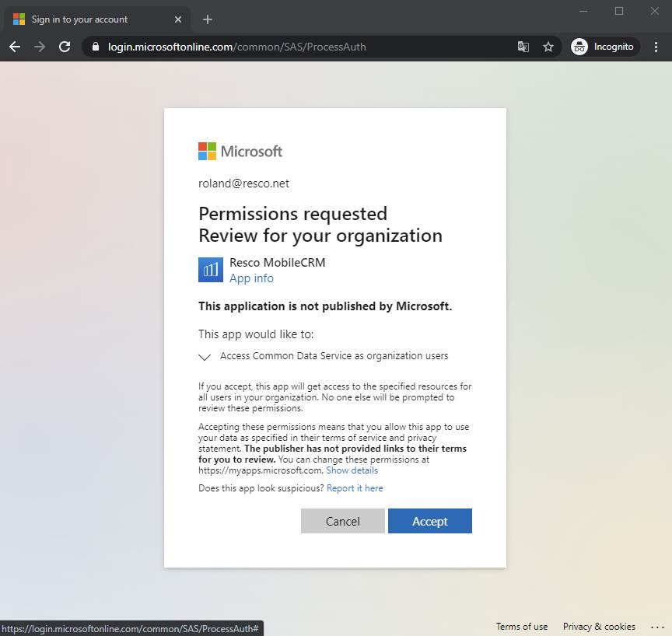This screenshot has height=636, width=672.
Task: Expand Access Common Data Service permission
Action: pos(205,357)
